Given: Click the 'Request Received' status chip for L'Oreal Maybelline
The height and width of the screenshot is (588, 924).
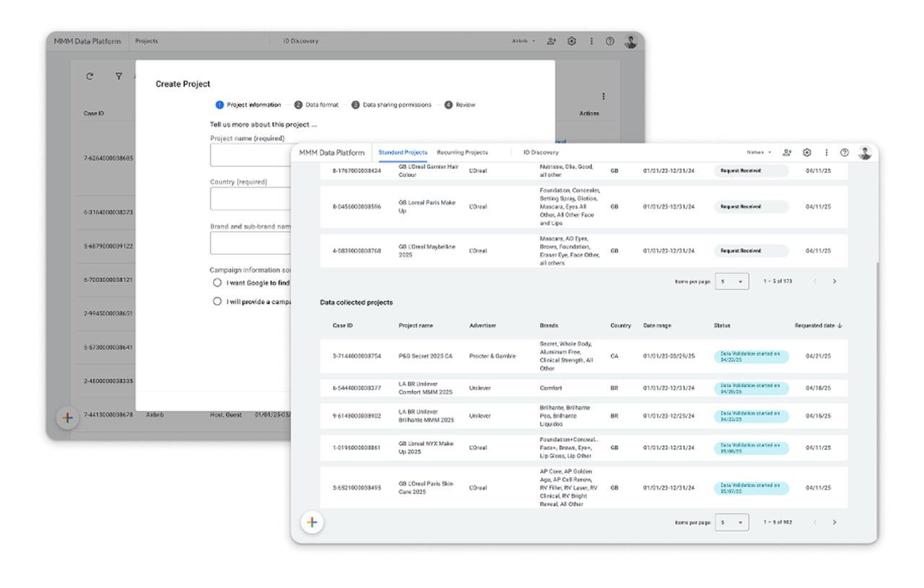Looking at the screenshot, I should click(751, 251).
